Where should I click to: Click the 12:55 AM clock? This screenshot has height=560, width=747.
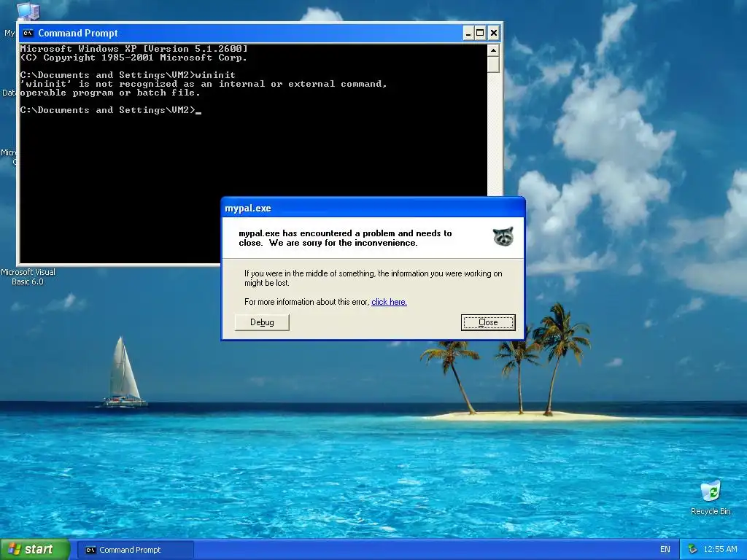720,550
